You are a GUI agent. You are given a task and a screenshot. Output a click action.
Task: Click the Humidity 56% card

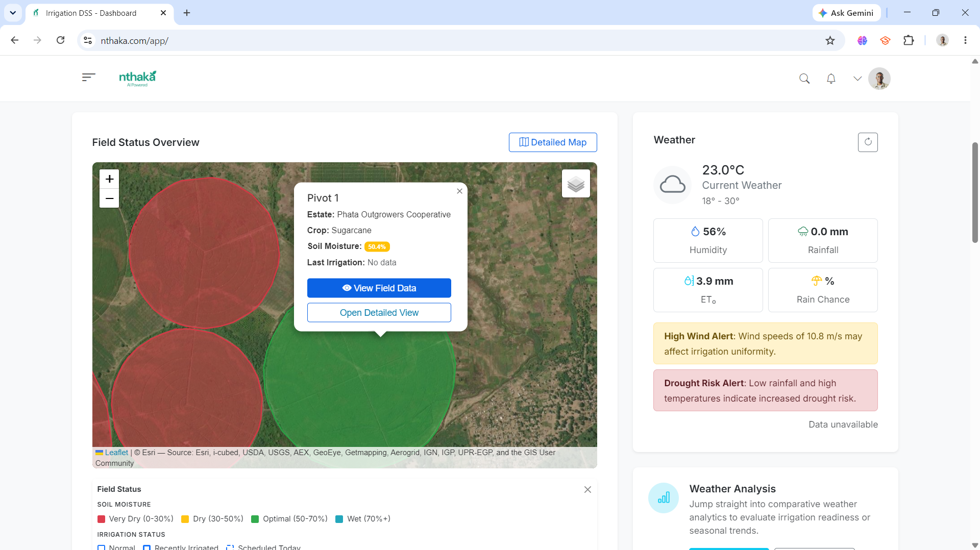pyautogui.click(x=708, y=241)
